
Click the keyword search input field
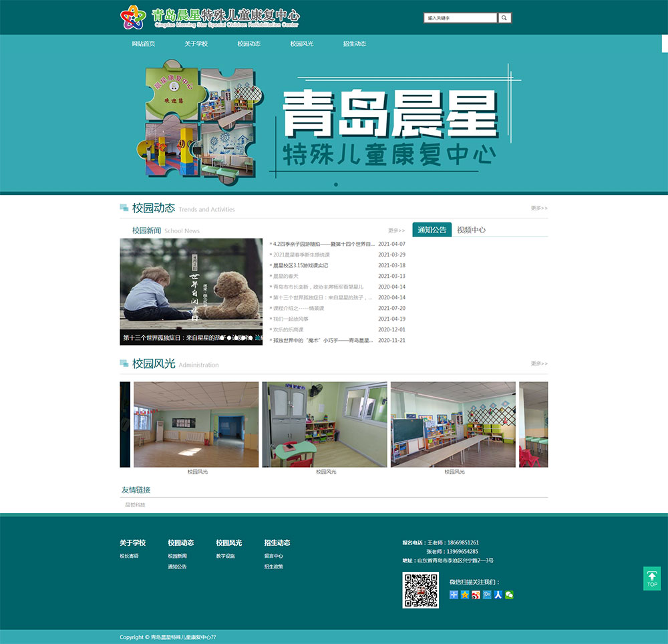tap(461, 18)
